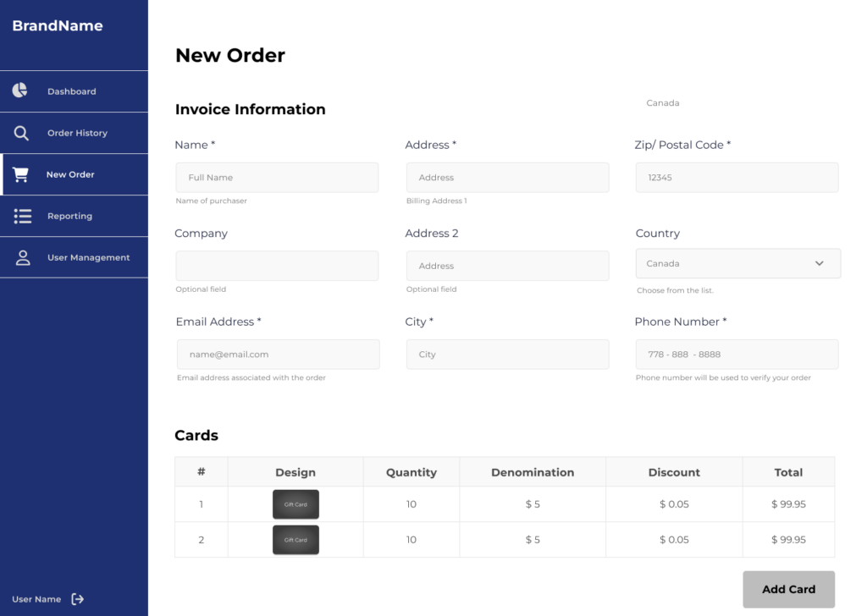The height and width of the screenshot is (616, 867).
Task: Focus the Zip/Postal Code field
Action: 737,178
